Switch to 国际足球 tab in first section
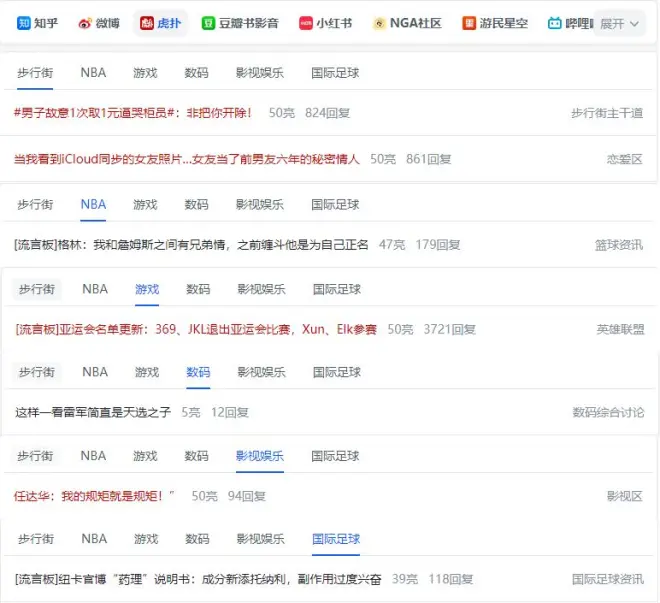Viewport: 660px width, 603px height. (x=335, y=73)
